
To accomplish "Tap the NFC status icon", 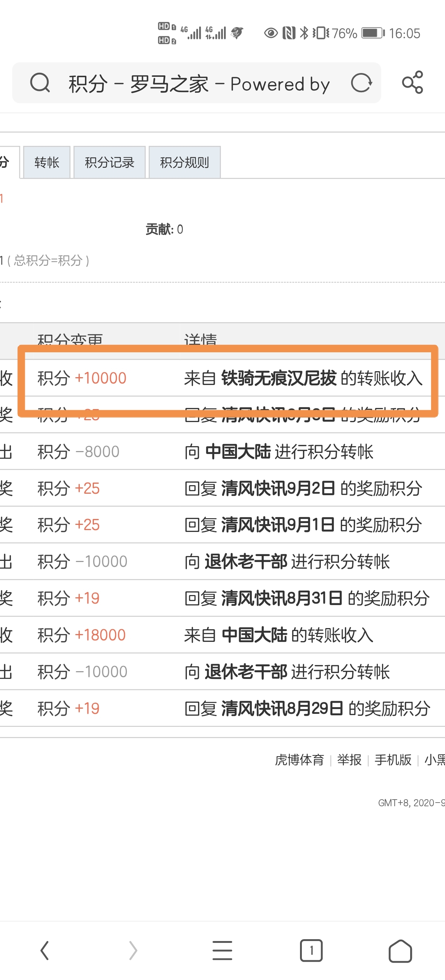I will pyautogui.click(x=289, y=33).
